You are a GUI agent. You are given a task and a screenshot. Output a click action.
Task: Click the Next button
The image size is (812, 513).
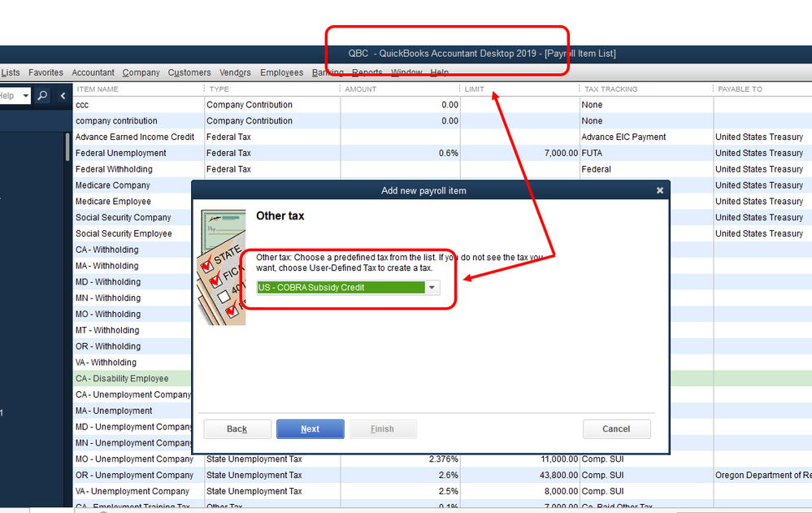pyautogui.click(x=310, y=429)
